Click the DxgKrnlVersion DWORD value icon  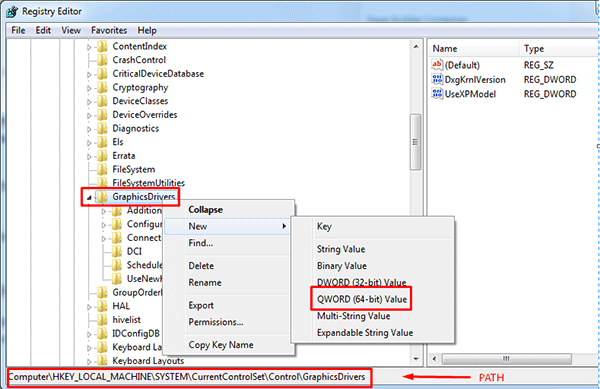coord(437,79)
